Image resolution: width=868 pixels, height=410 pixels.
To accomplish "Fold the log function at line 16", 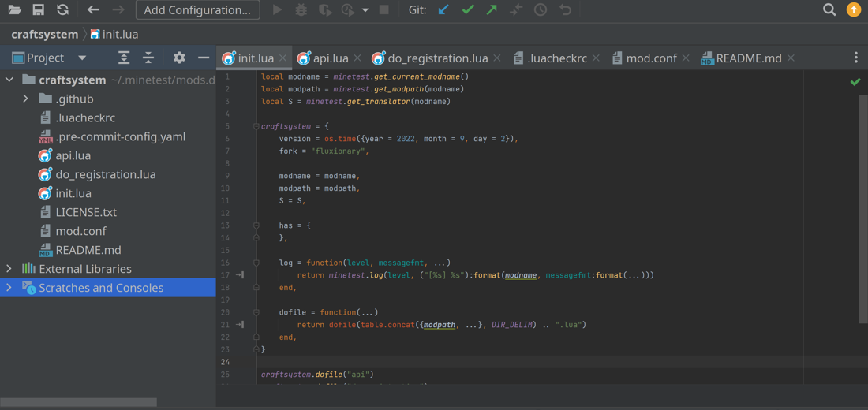I will [x=256, y=263].
